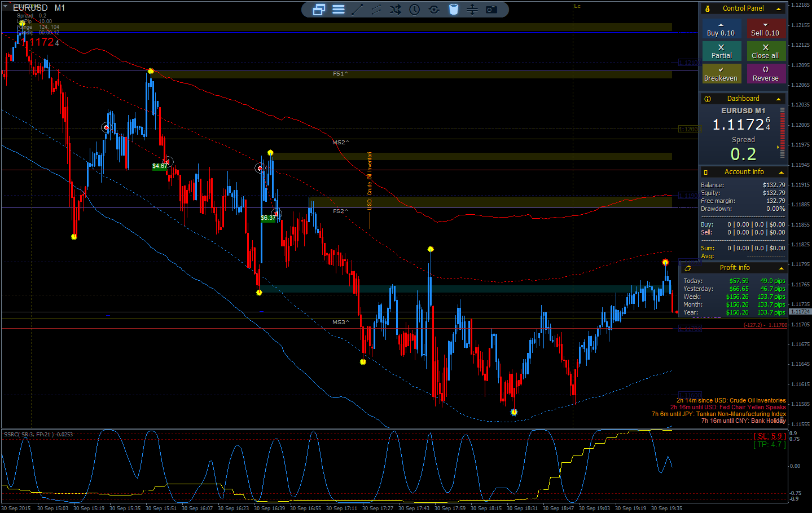Click the 1.11724 current price tag on axis
Screen dimensions: 812x513
[x=800, y=312]
